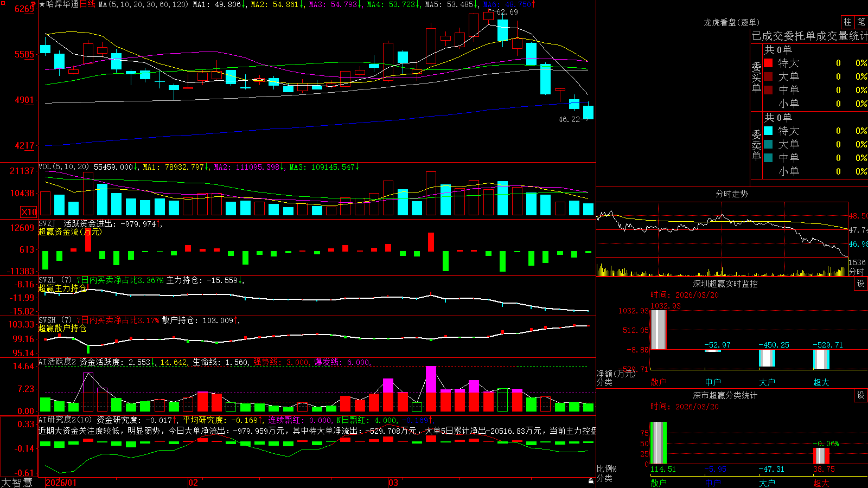Click the star icon before 哈焊华通
This screenshot has height=488, width=868.
pos(42,4)
